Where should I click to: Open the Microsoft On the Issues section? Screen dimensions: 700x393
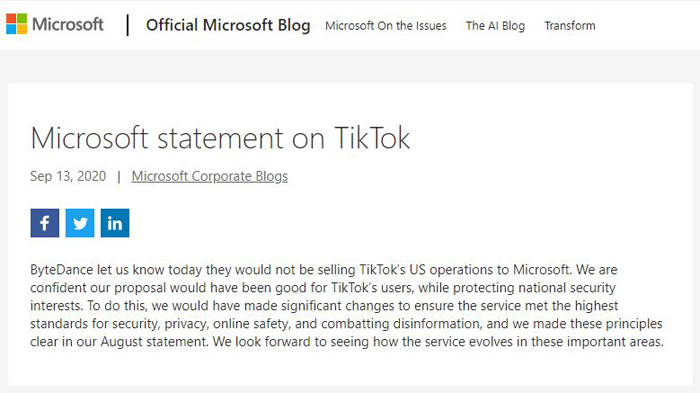tap(386, 26)
